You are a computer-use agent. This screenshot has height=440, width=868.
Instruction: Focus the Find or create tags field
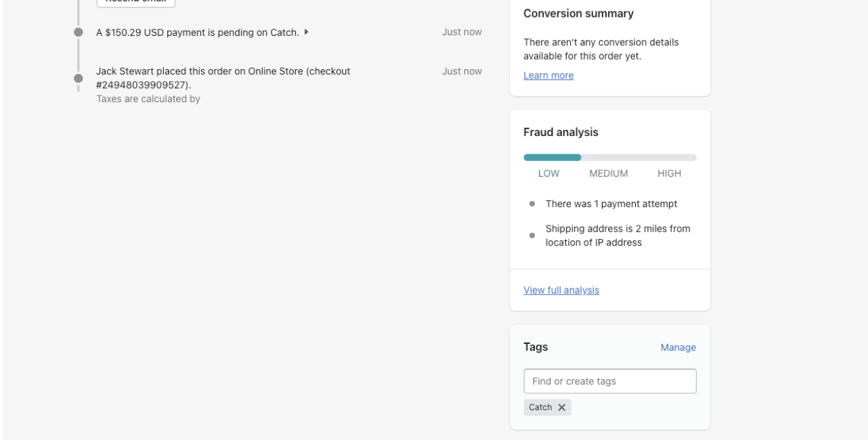pos(609,381)
